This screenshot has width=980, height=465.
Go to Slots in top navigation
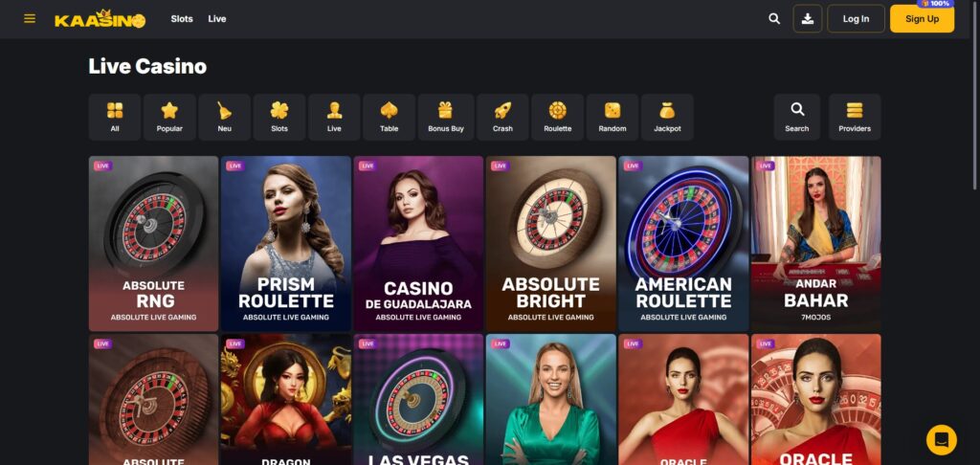(182, 19)
